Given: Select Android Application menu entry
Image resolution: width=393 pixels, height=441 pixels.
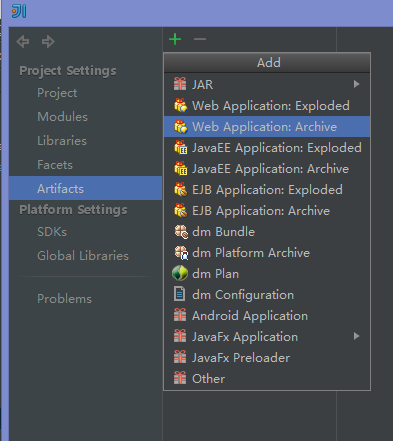Looking at the screenshot, I should (x=267, y=315).
